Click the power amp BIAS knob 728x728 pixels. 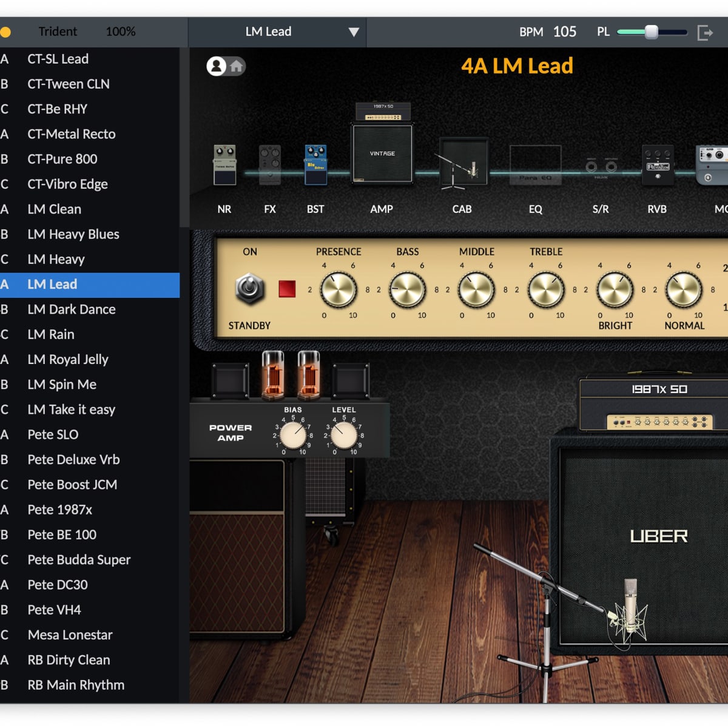click(x=293, y=436)
